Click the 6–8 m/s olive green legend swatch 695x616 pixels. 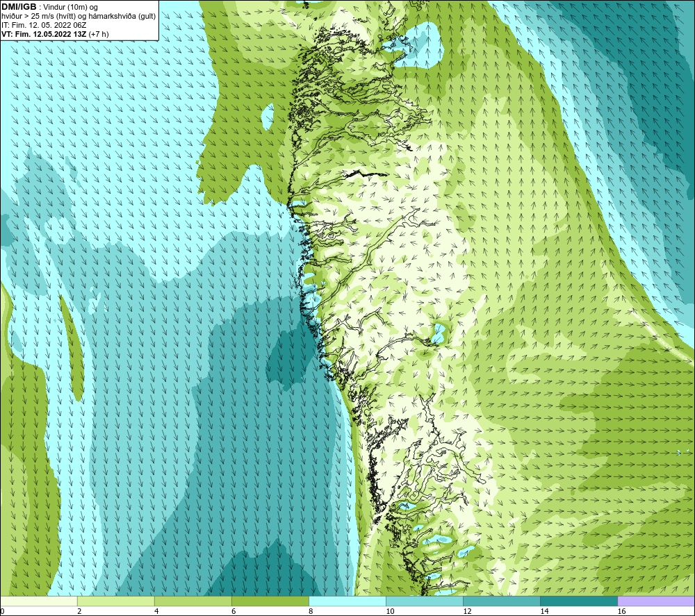coord(270,601)
